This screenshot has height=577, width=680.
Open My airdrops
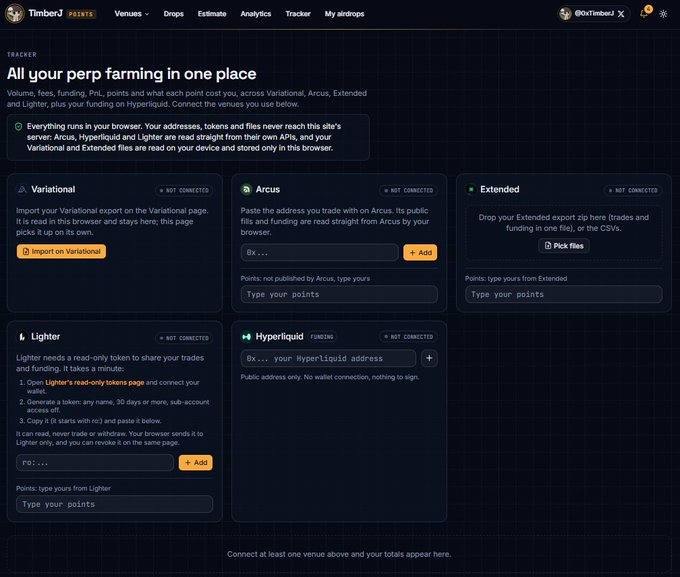click(x=344, y=14)
